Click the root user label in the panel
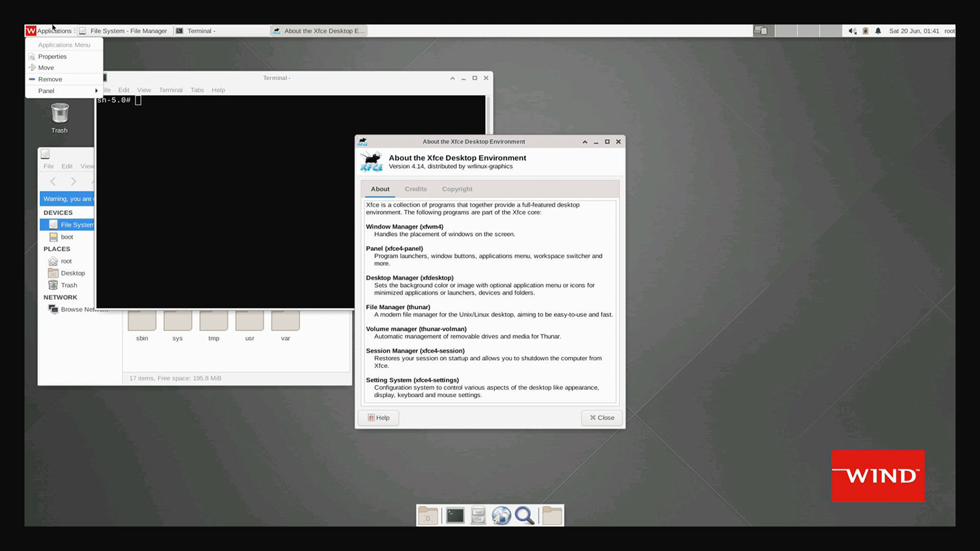Viewport: 980px width, 551px height. pyautogui.click(x=949, y=31)
